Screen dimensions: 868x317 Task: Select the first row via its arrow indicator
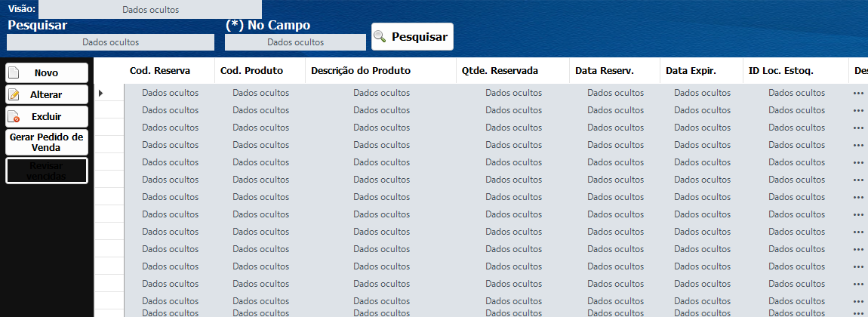click(x=100, y=93)
